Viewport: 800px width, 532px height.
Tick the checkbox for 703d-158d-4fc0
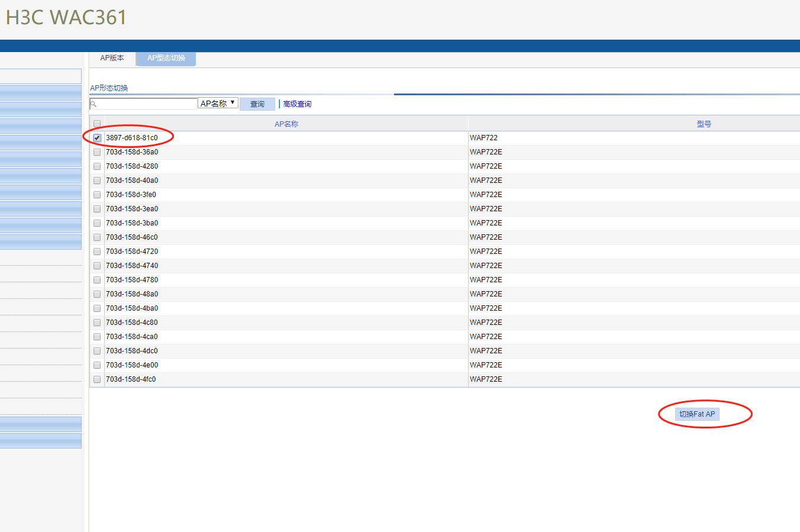pyautogui.click(x=97, y=379)
